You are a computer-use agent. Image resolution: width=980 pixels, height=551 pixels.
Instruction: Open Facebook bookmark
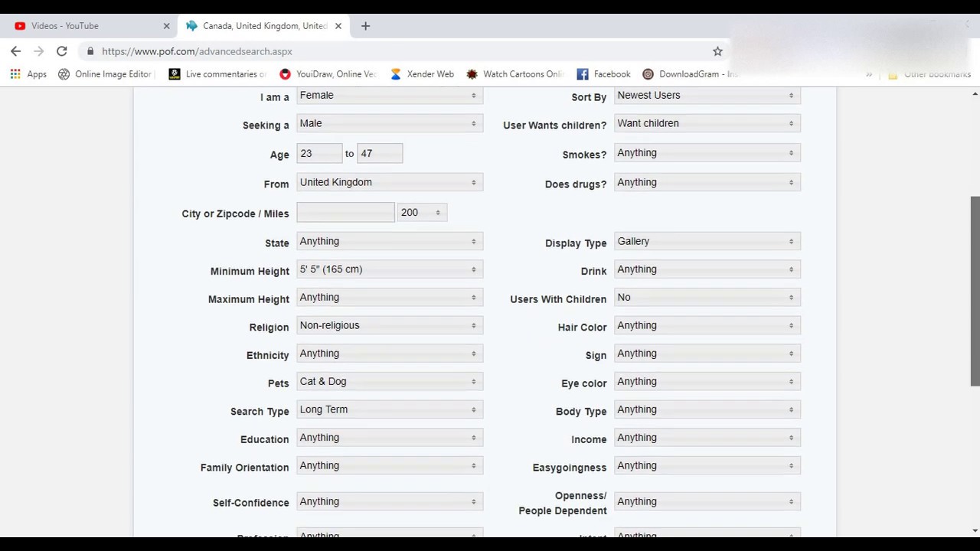604,74
